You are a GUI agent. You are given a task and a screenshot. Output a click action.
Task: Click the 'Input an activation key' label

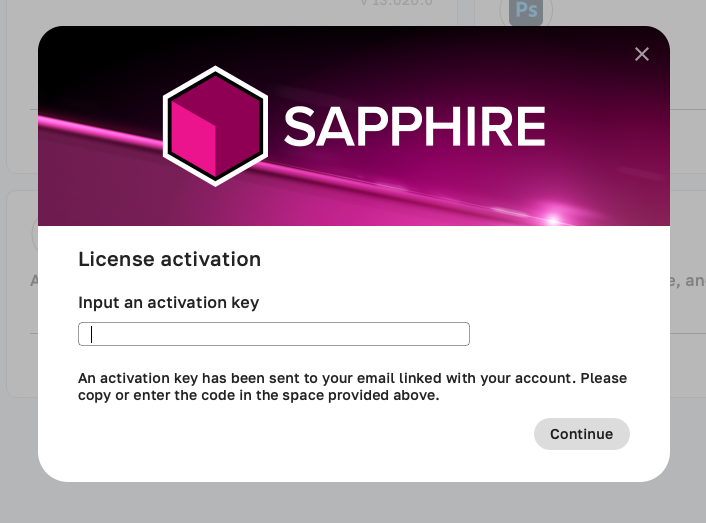click(x=168, y=302)
